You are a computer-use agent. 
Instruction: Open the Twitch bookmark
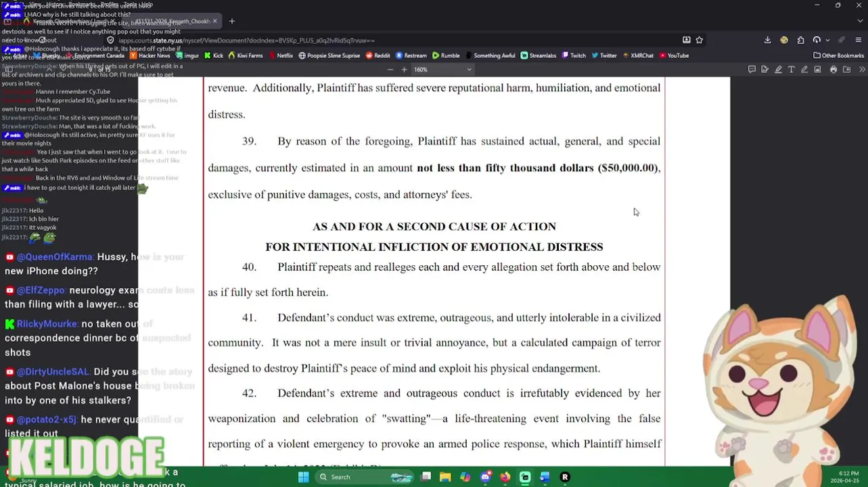point(574,55)
